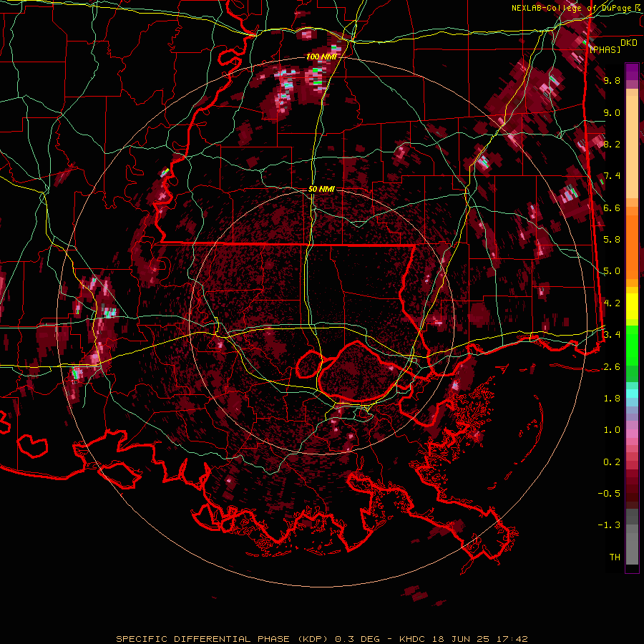Click the 6.6 value on the color scale

coord(612,208)
